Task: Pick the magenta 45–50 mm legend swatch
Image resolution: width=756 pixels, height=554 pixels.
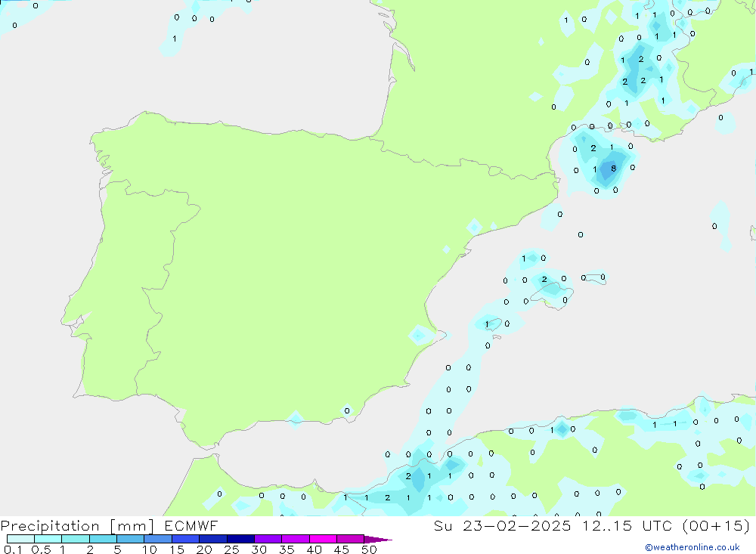Action: 350,539
